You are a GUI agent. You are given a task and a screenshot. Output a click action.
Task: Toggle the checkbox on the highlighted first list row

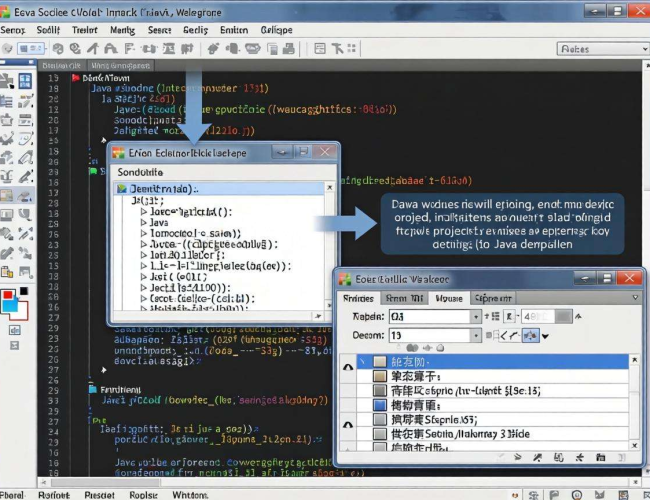pyautogui.click(x=380, y=361)
